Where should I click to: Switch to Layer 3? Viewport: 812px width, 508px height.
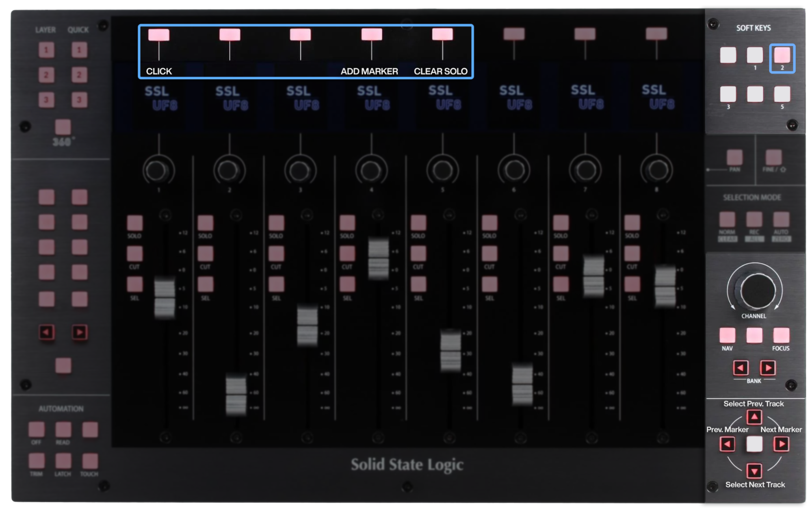click(46, 100)
